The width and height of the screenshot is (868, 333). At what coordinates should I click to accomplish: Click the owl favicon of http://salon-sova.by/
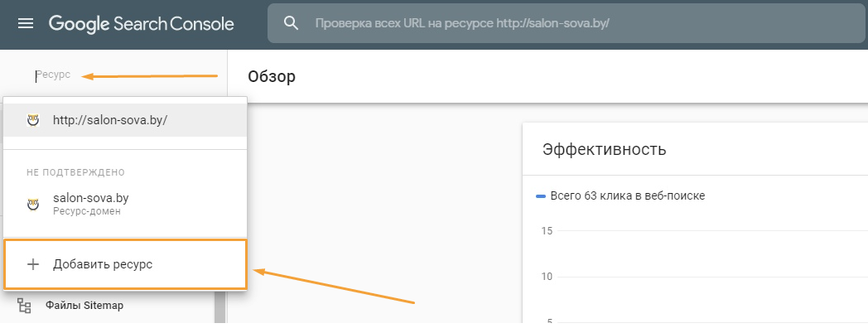click(33, 120)
